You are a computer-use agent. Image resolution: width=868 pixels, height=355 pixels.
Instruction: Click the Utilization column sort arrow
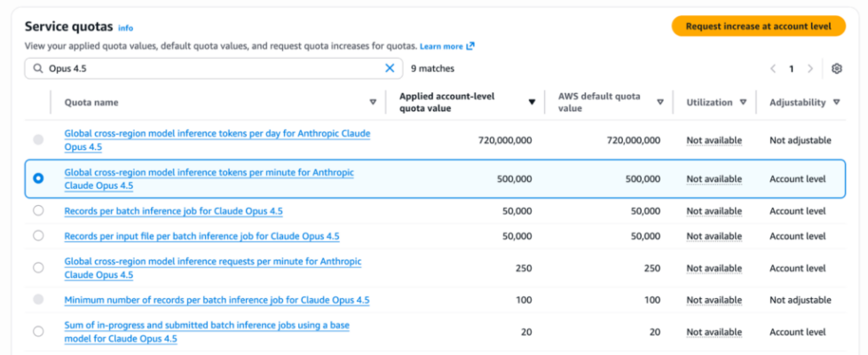point(743,102)
